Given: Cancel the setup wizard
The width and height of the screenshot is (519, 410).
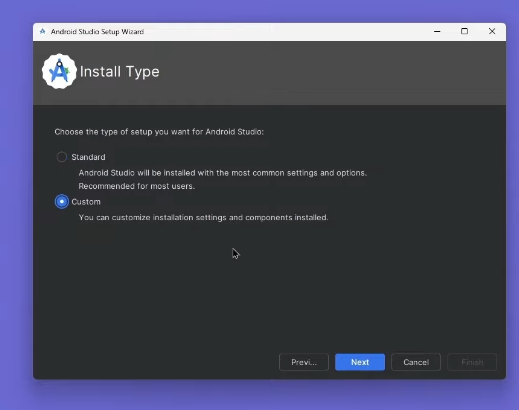Looking at the screenshot, I should (x=416, y=362).
